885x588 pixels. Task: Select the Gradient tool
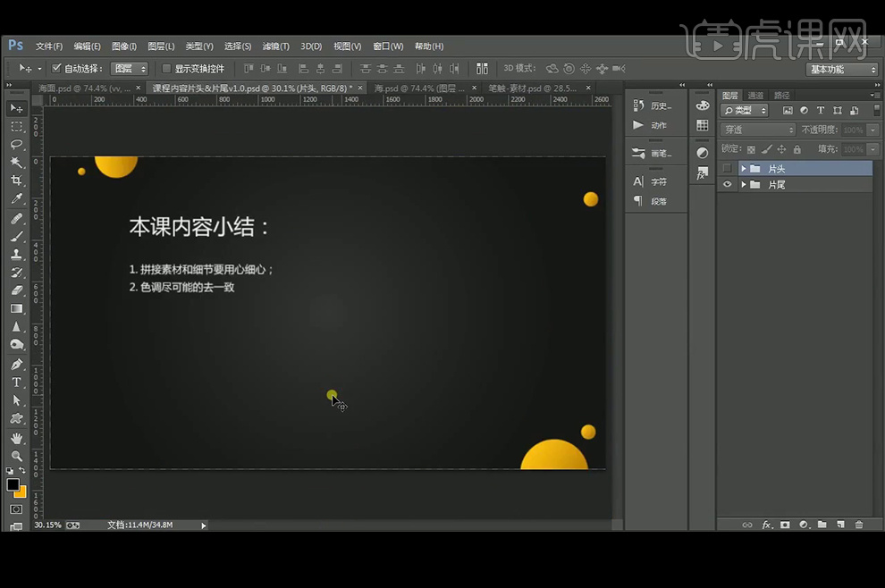click(x=16, y=308)
